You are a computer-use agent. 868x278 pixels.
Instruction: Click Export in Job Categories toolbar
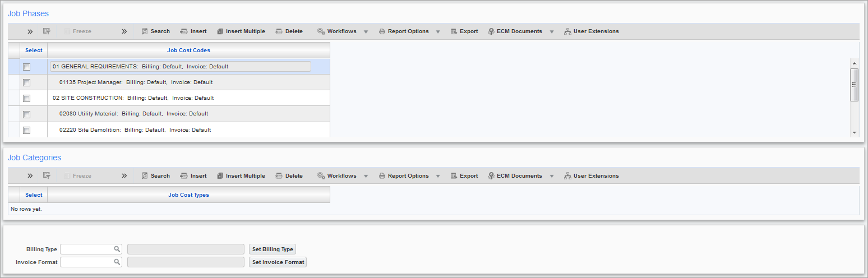(x=464, y=176)
